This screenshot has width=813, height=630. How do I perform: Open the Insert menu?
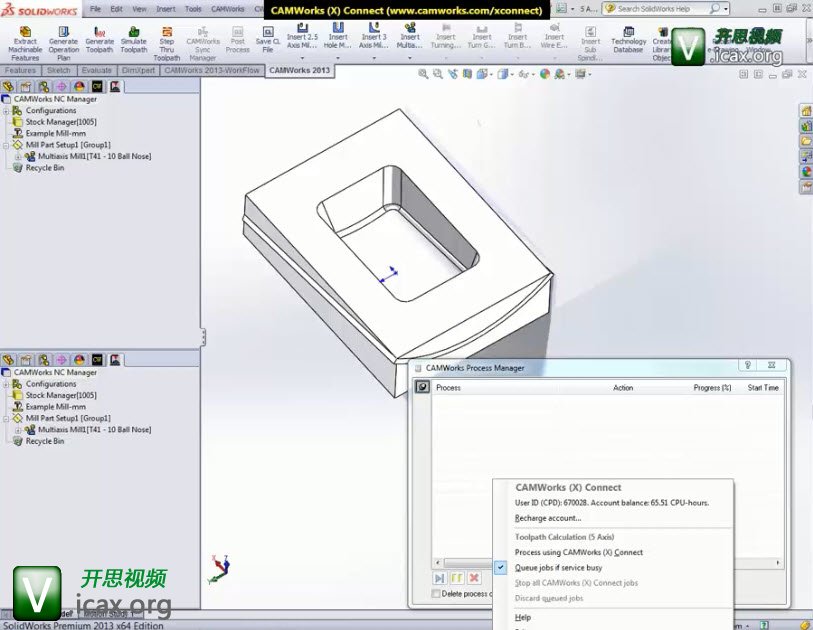166,9
